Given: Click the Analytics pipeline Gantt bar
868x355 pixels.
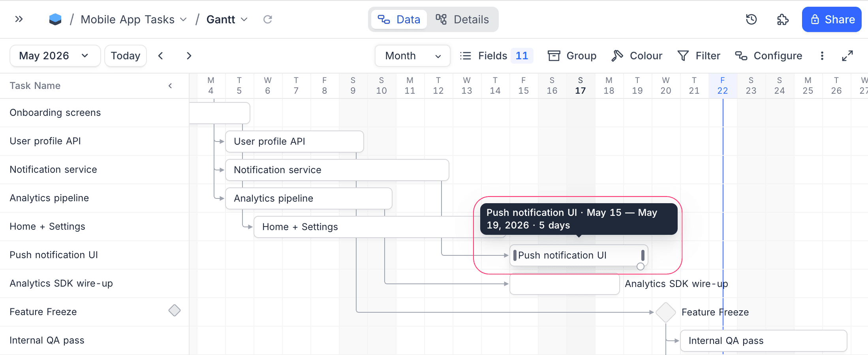Looking at the screenshot, I should [x=309, y=198].
